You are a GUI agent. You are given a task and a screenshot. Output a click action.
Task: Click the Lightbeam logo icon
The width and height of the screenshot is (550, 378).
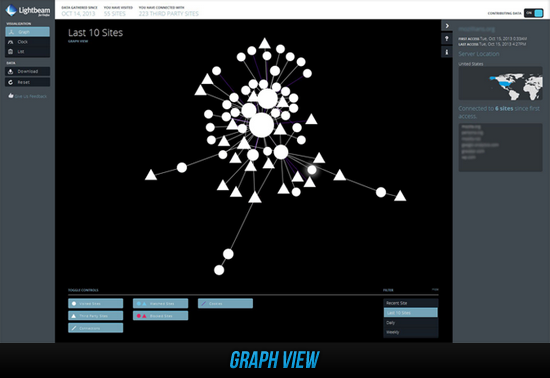coord(11,10)
